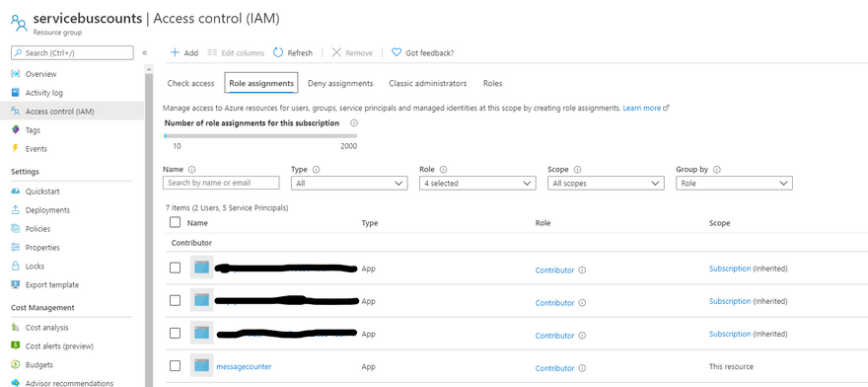Click the Add plus icon
Image resolution: width=868 pixels, height=387 pixels.
coord(175,52)
